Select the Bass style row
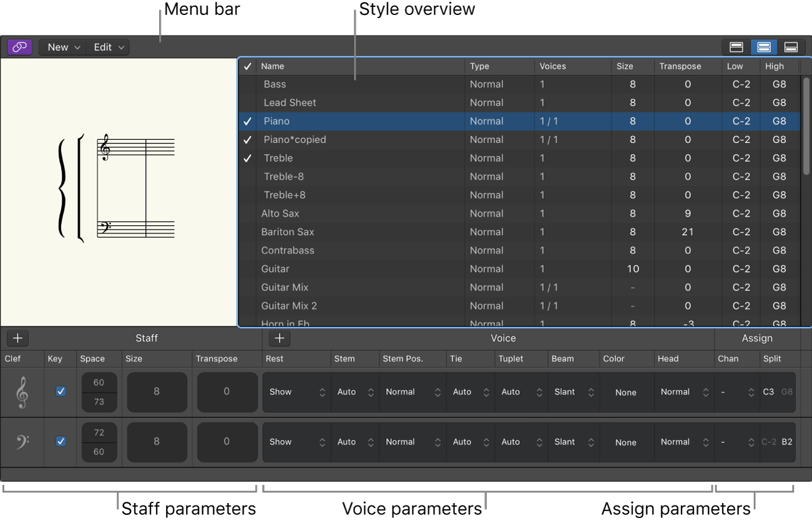The height and width of the screenshot is (523, 812). click(x=519, y=84)
